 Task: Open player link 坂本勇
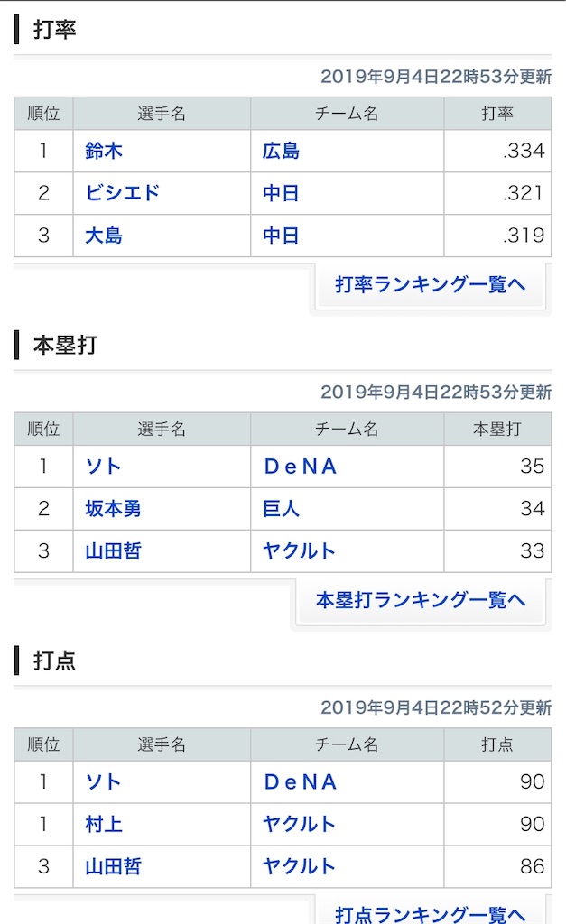[x=113, y=508]
